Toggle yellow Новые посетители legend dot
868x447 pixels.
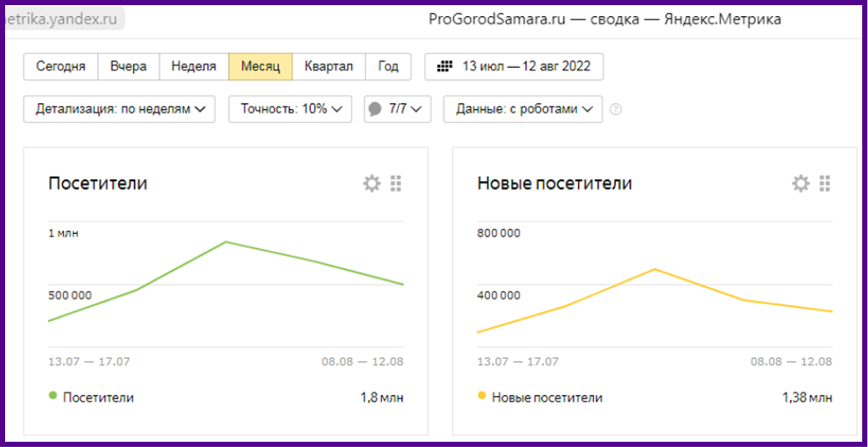click(x=482, y=396)
